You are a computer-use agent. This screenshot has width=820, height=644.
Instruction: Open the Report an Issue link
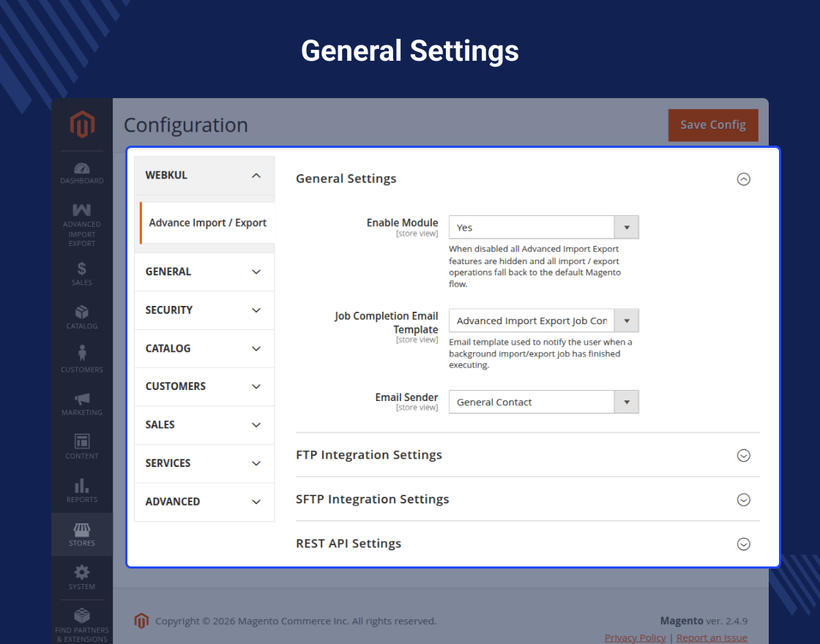click(712, 637)
